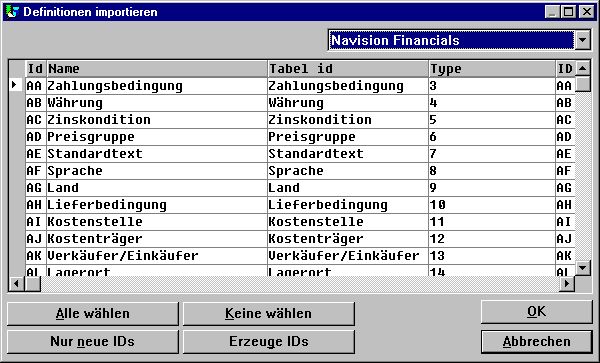Screen dimensions: 600x363
Task: Click the Erzeuge IDs button
Action: point(269,342)
